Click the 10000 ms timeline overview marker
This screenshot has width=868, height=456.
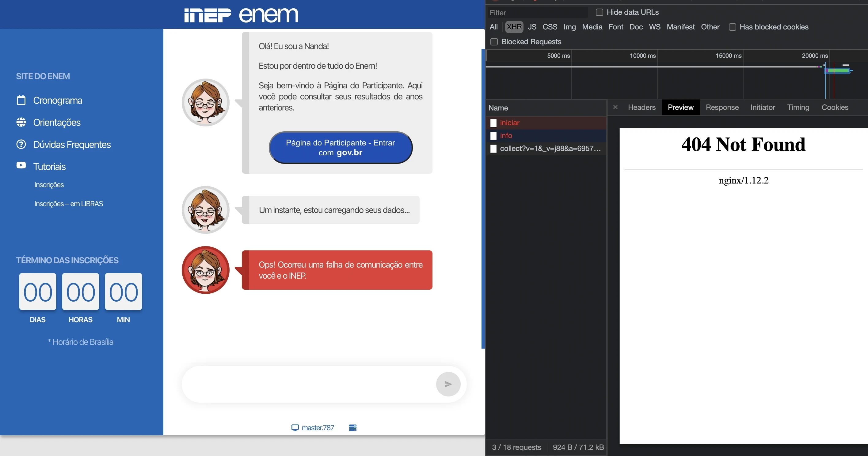pos(642,56)
